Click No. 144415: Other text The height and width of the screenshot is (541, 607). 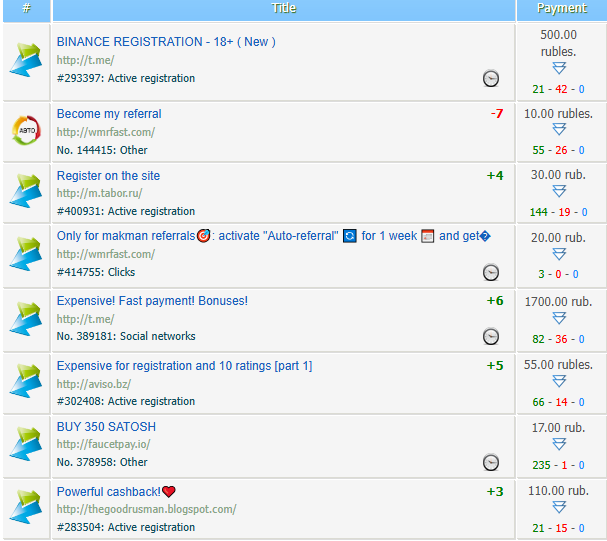(x=102, y=150)
